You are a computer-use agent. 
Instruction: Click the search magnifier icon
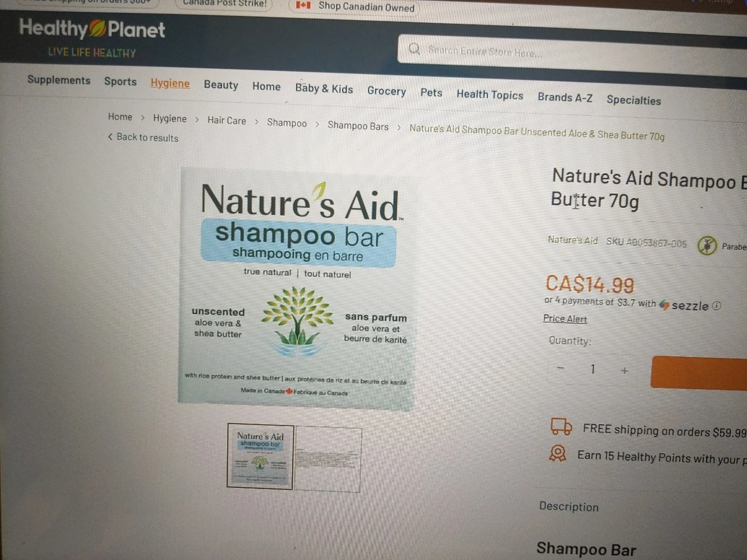click(414, 49)
